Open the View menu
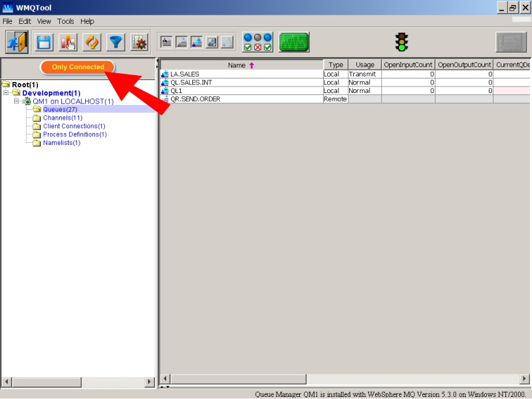This screenshot has height=399, width=532. [44, 21]
